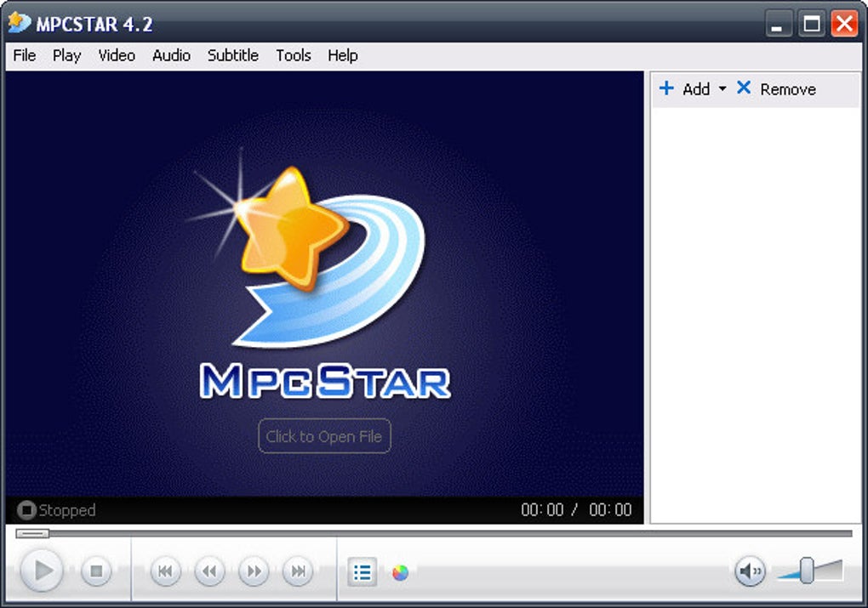
Task: Start playback with the Play button
Action: (x=42, y=571)
